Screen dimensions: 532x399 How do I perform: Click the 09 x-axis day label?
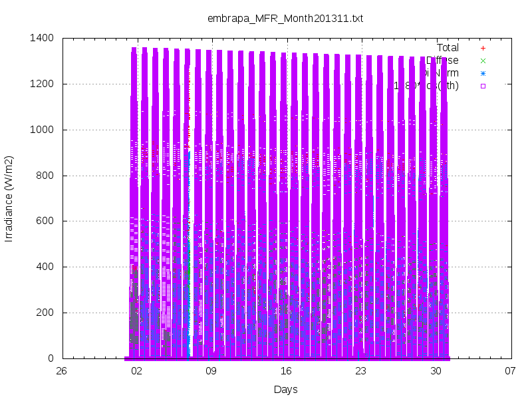pos(211,371)
